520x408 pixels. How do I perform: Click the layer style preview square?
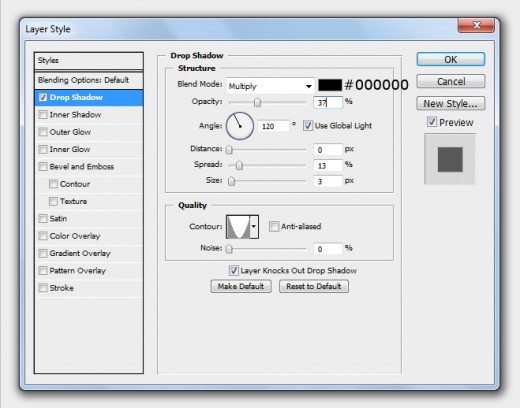pyautogui.click(x=450, y=159)
